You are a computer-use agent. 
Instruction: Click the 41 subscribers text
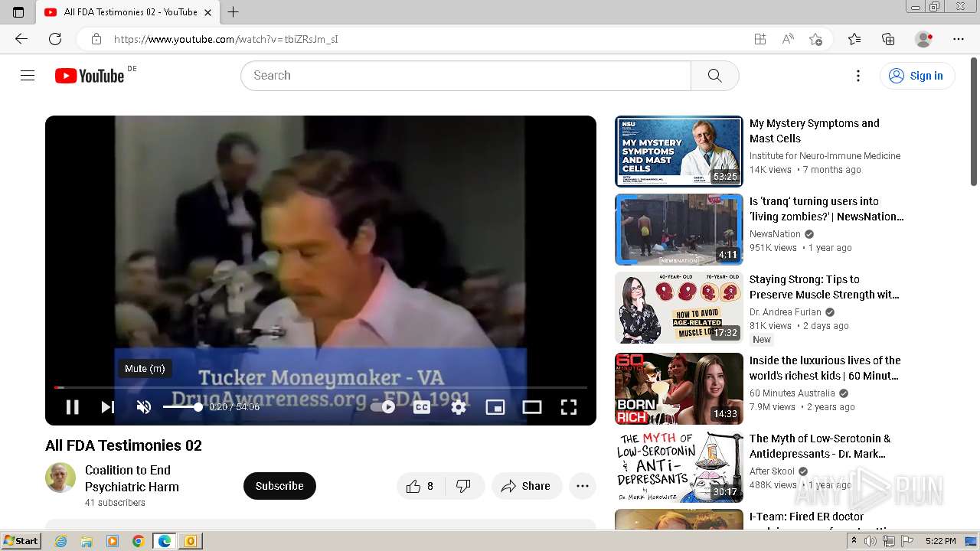pyautogui.click(x=115, y=503)
